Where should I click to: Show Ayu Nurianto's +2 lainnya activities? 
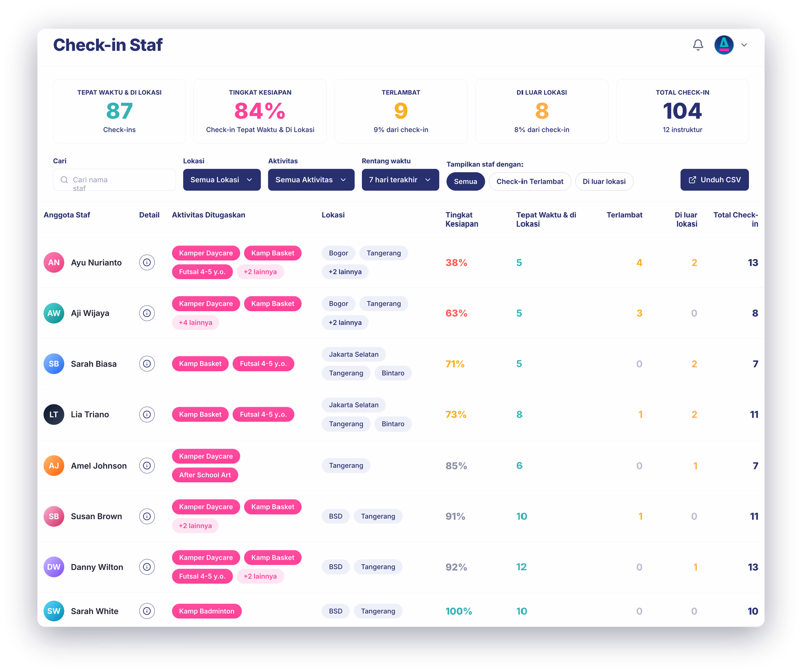pos(260,272)
